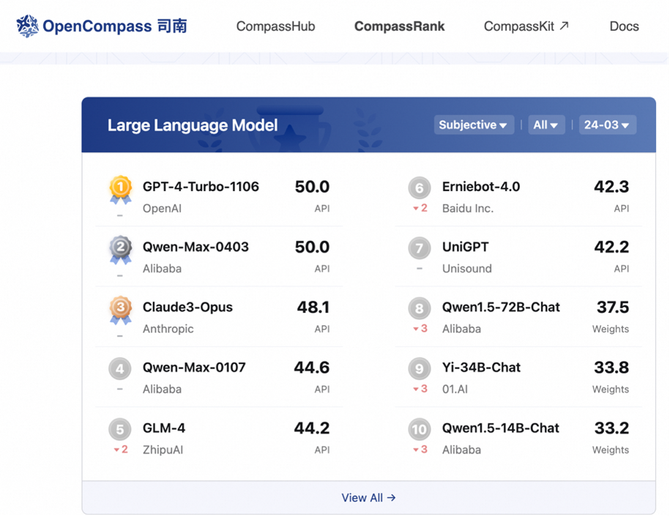Screen dimensions: 670x517
Task: Open GLM-4 model entry
Action: [164, 428]
